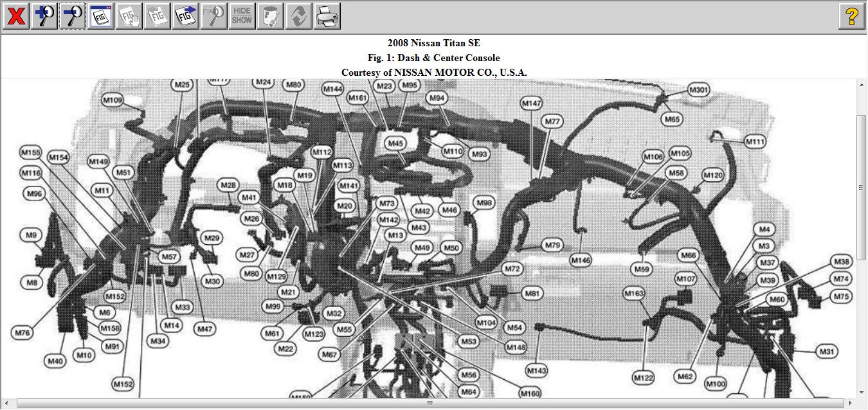Click the horizontal scrollbar right arrow
This screenshot has width=868, height=410.
(851, 404)
